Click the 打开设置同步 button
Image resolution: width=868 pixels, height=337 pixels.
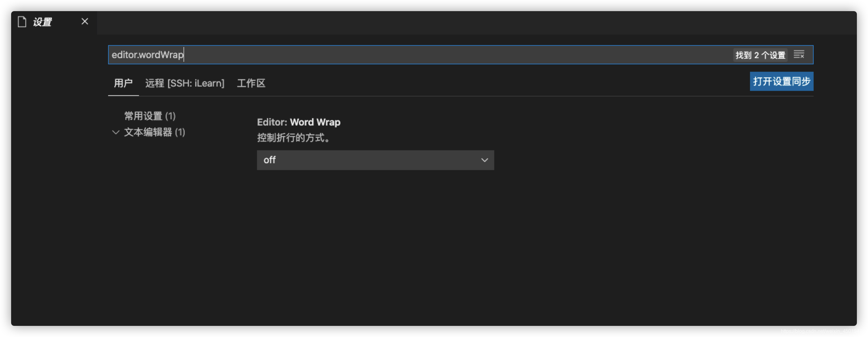point(782,81)
